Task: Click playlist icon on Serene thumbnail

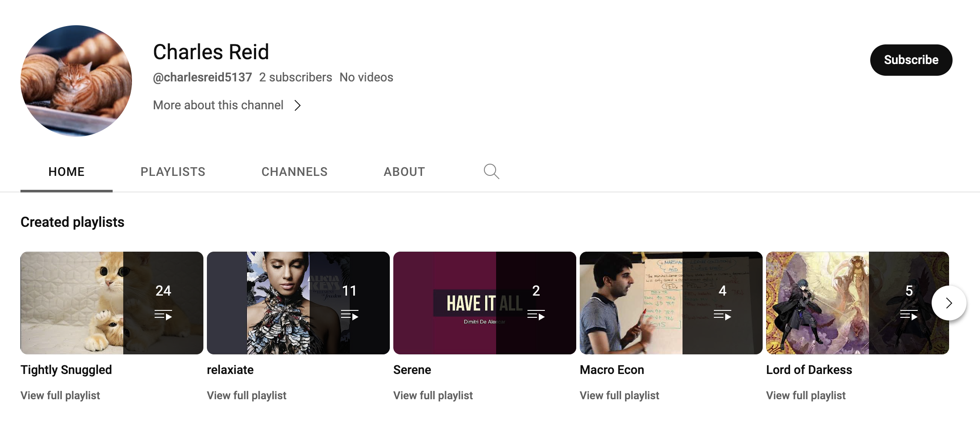Action: coord(536,315)
